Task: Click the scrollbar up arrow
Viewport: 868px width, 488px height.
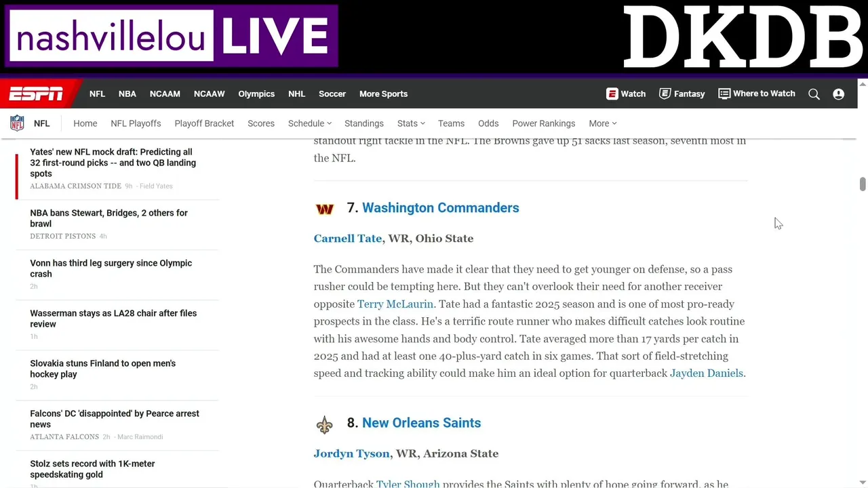Action: 863,84
